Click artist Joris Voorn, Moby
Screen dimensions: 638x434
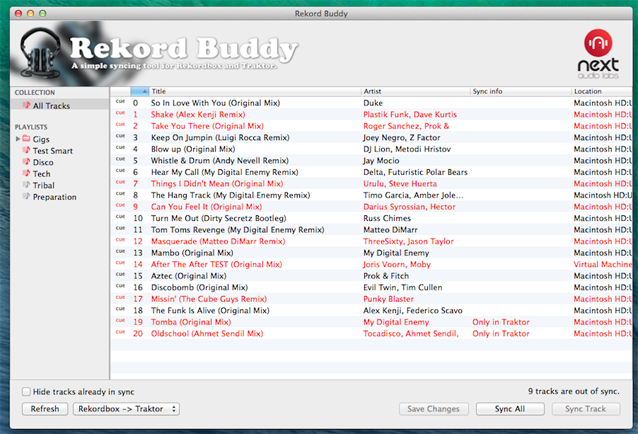pyautogui.click(x=397, y=264)
